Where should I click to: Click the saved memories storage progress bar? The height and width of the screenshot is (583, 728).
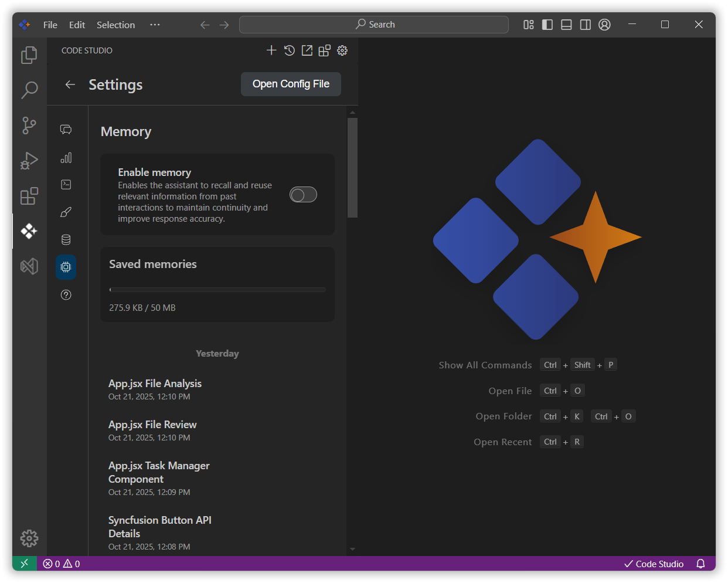pos(217,290)
